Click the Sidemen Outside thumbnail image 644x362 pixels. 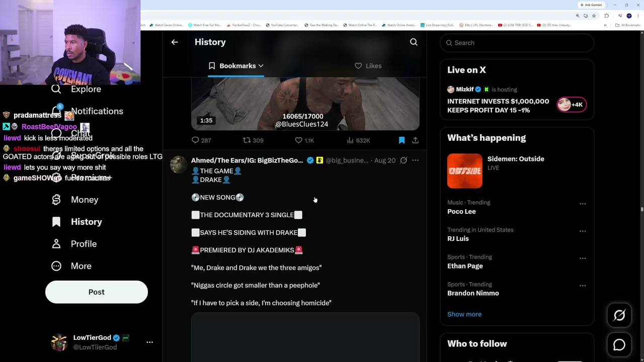pos(464,171)
